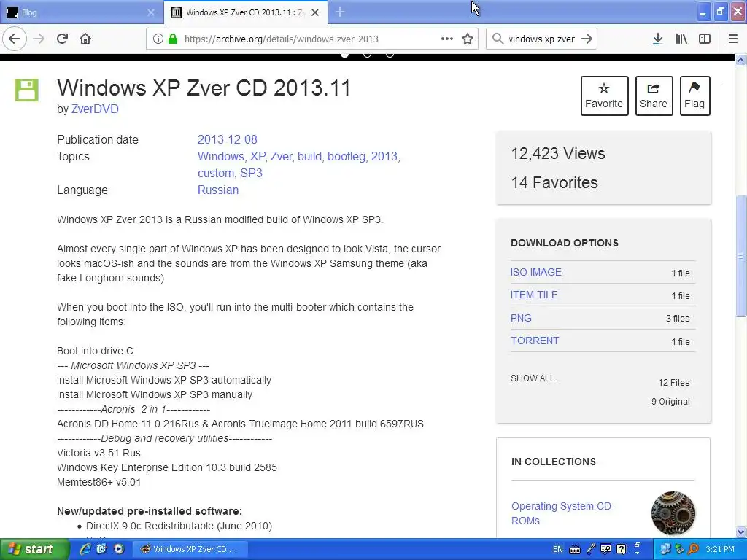Open the SP3 topic link
Image resolution: width=747 pixels, height=560 pixels.
tap(251, 173)
